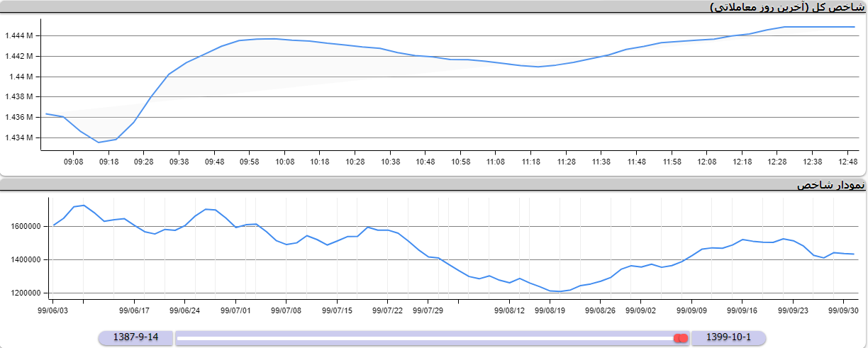Click the 1387-9-14 start date button

click(135, 337)
